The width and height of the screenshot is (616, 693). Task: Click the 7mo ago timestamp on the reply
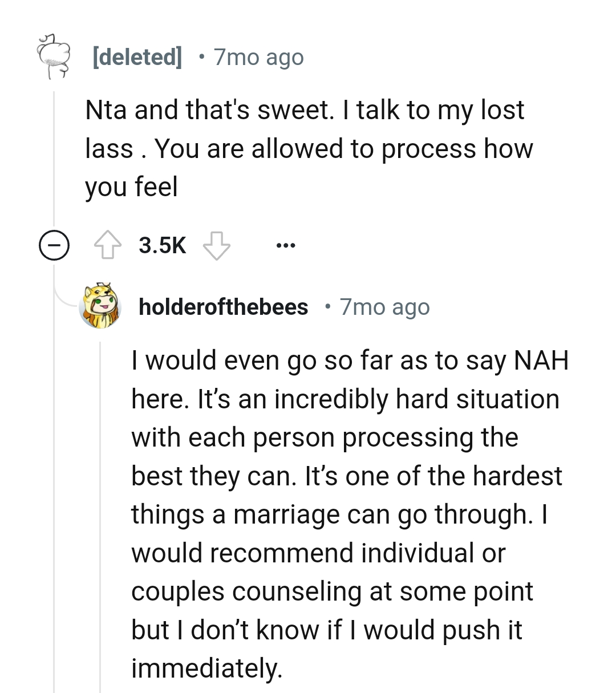pyautogui.click(x=383, y=306)
